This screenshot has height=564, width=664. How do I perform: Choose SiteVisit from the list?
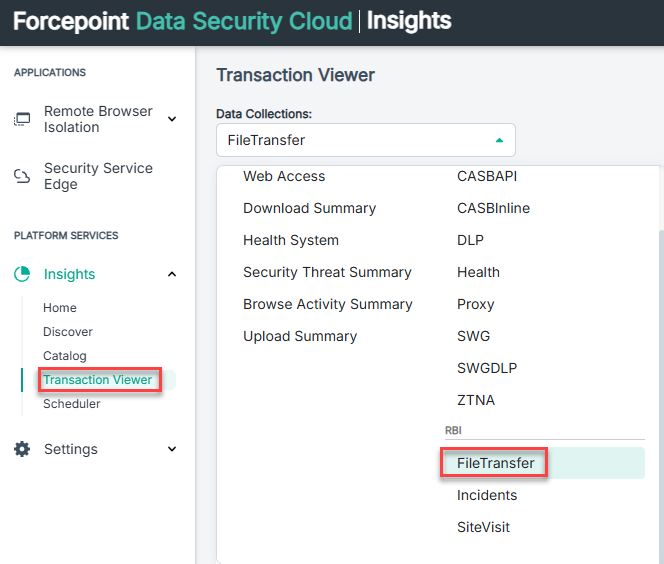[x=483, y=527]
